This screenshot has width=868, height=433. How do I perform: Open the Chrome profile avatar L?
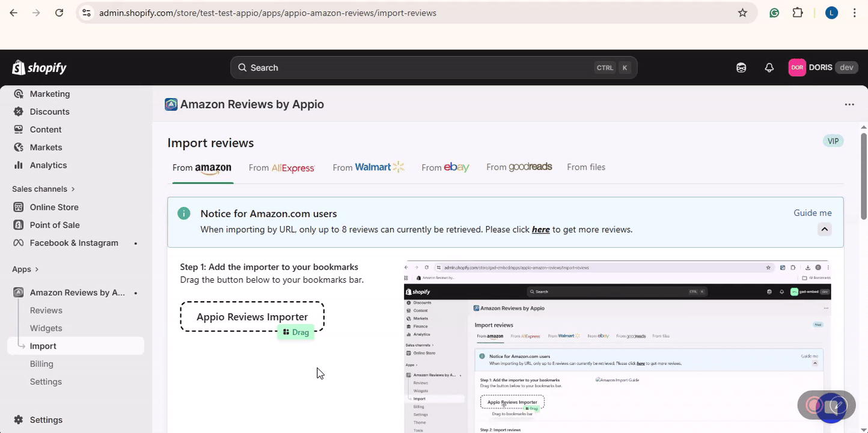tap(831, 13)
